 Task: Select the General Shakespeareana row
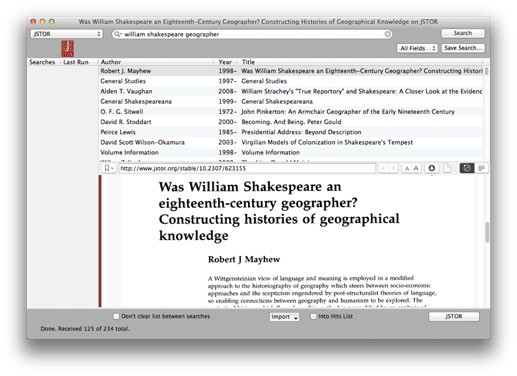(x=291, y=101)
